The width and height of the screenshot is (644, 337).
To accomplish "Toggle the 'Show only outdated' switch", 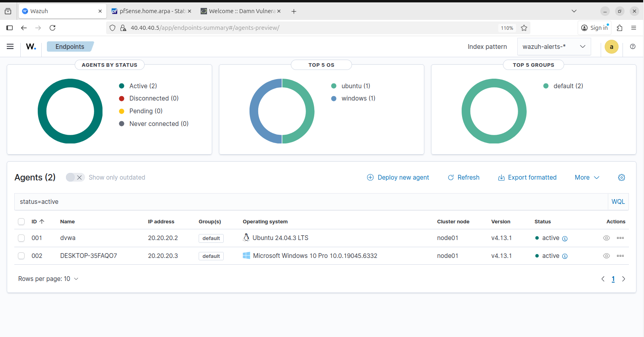I will (75, 178).
